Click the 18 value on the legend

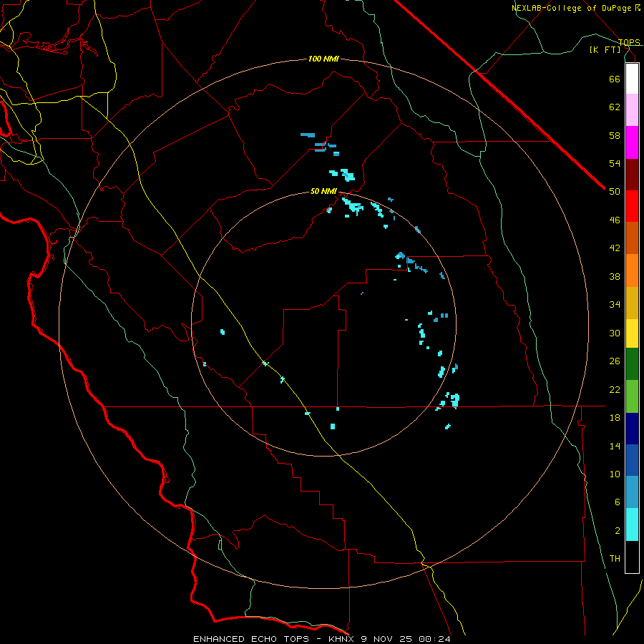tap(615, 418)
